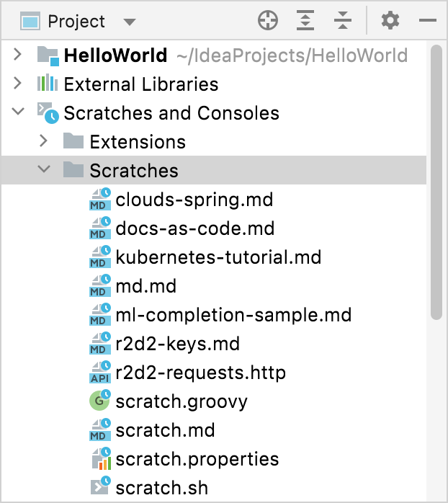Click the r2d2-requests.http API icon
The height and width of the screenshot is (503, 448).
coord(100,372)
